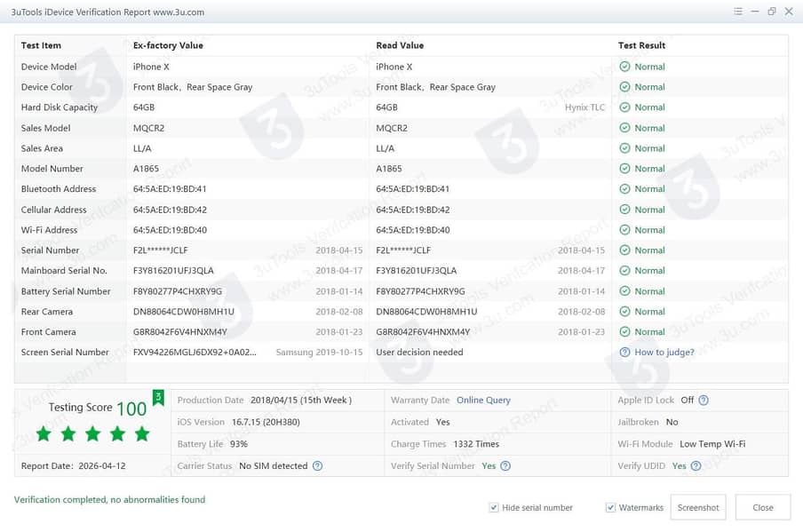The image size is (803, 532).
Task: Select ex-factory Wi-Fi address 64:5A:ED:19:BD:40
Action: click(x=170, y=230)
